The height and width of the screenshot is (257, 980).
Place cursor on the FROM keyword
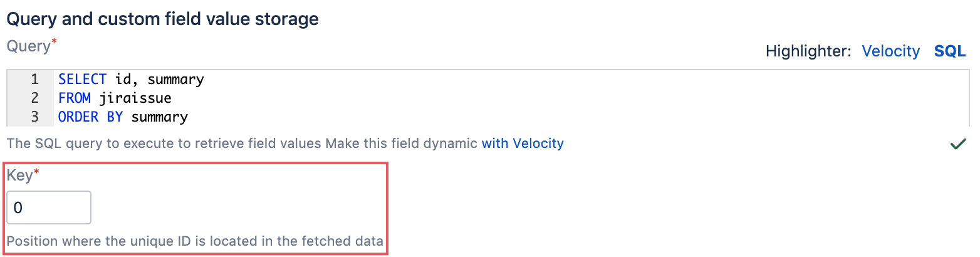pos(74,98)
